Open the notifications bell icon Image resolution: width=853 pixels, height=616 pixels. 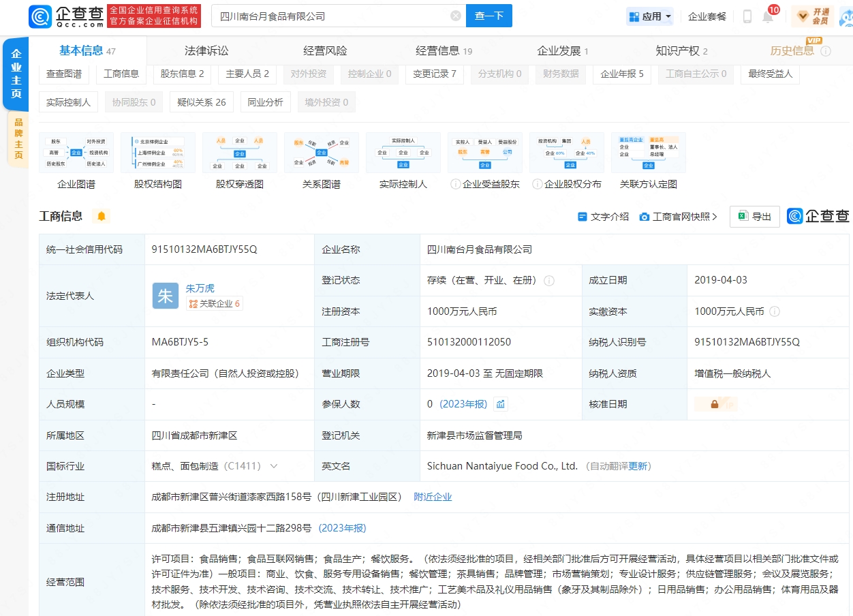[768, 16]
